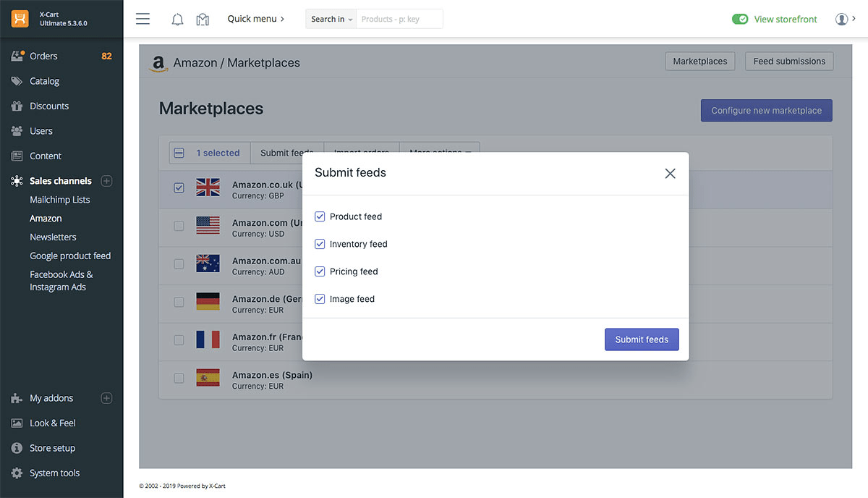
Task: Click the hamburger menu icon
Action: tap(142, 19)
